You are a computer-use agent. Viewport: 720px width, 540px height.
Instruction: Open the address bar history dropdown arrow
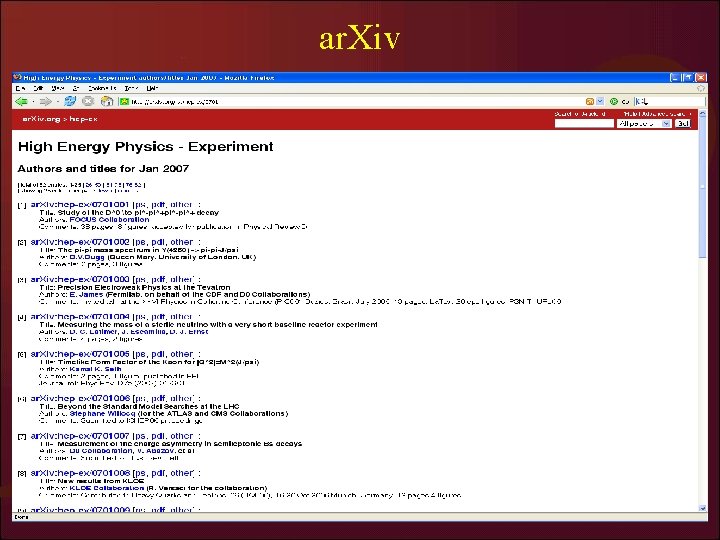pos(600,101)
